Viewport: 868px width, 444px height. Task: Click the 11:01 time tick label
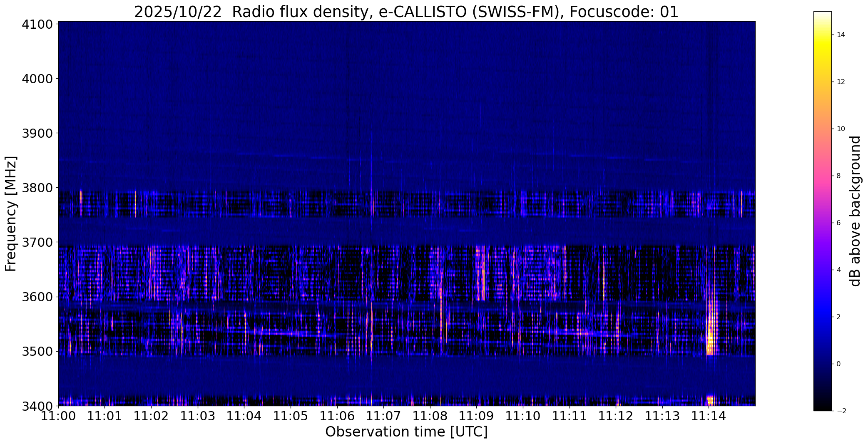point(105,416)
